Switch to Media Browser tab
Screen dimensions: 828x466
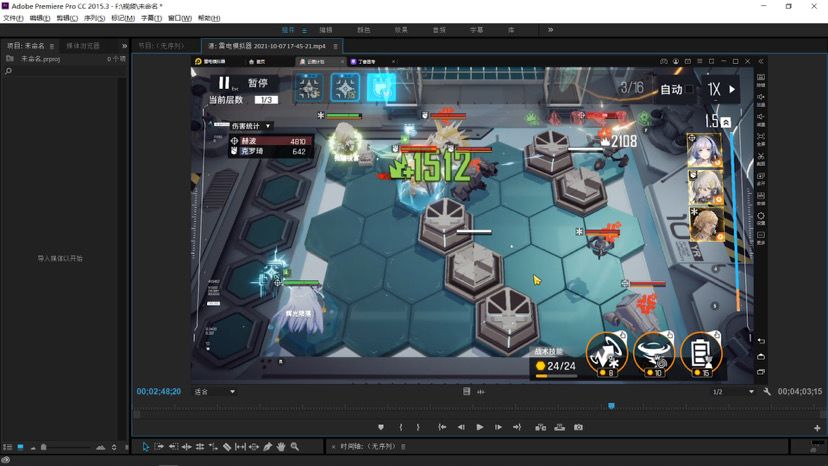(x=83, y=46)
